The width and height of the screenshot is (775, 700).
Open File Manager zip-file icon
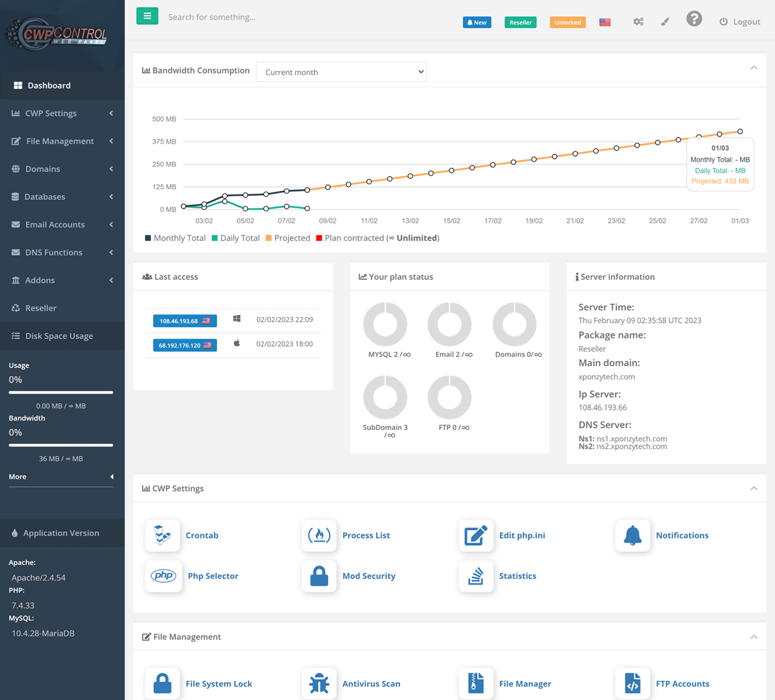476,683
